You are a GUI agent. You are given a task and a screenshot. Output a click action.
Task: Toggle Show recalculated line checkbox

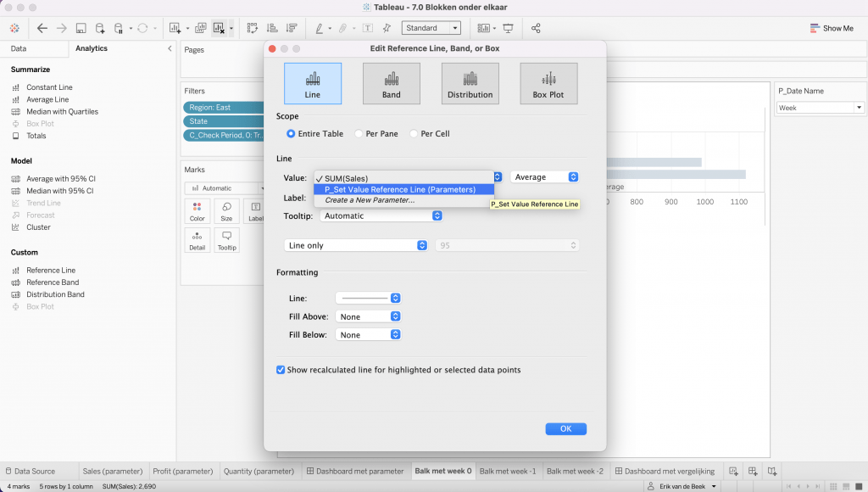tap(281, 370)
